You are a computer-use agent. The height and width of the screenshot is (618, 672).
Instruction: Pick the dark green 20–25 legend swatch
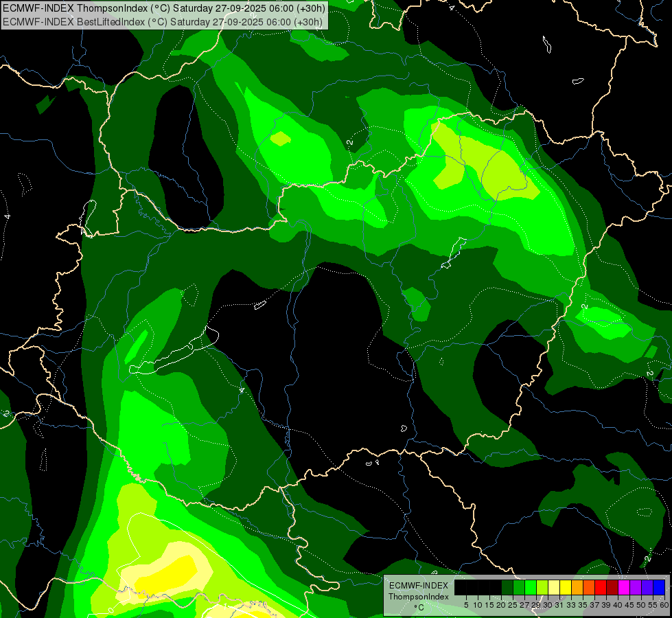[x=507, y=587]
